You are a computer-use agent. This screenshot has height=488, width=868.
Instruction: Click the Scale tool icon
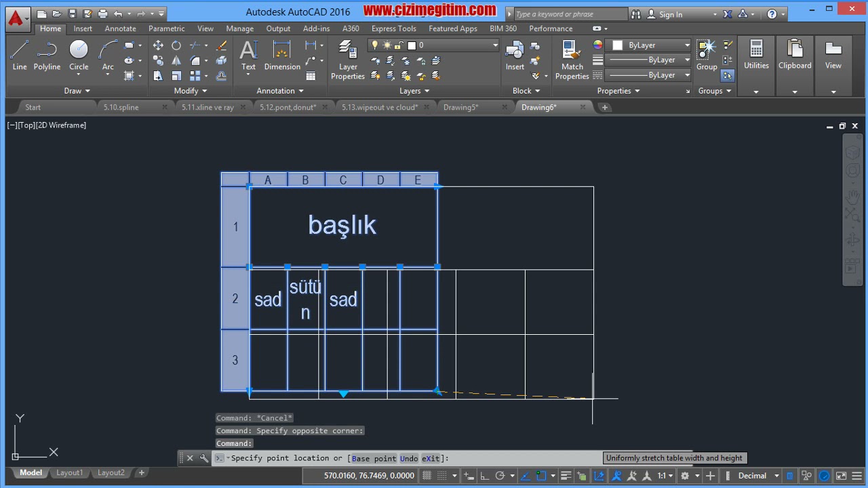pos(176,76)
